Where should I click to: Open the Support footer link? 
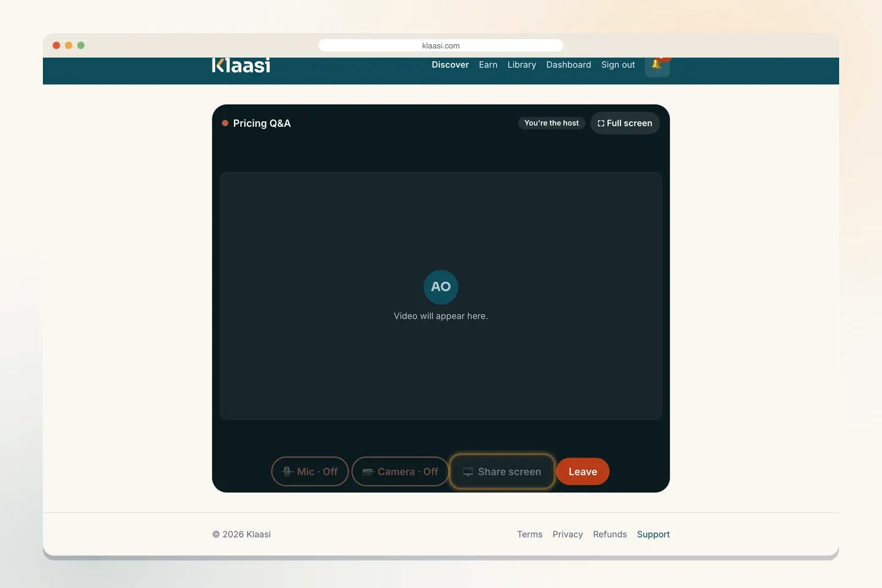pos(654,534)
